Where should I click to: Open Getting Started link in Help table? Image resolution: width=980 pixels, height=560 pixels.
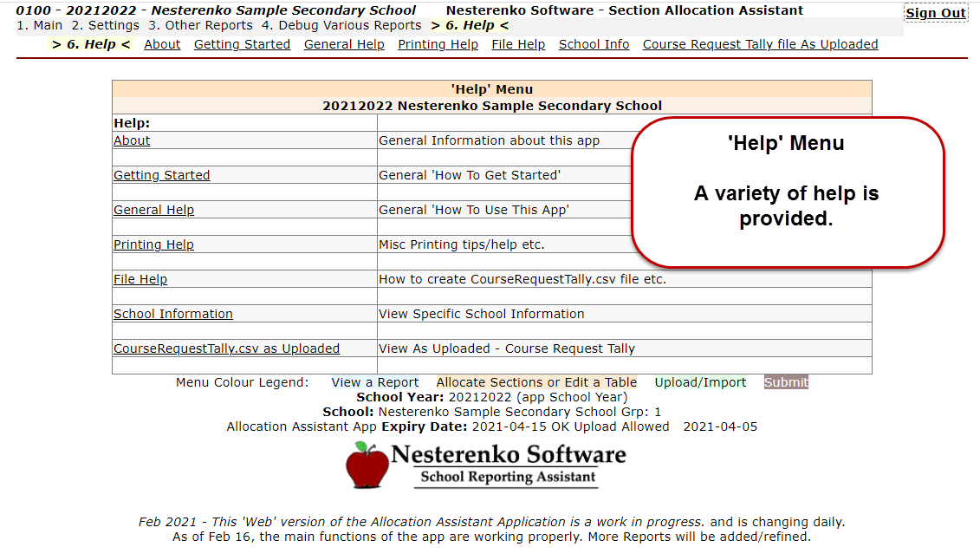click(161, 175)
